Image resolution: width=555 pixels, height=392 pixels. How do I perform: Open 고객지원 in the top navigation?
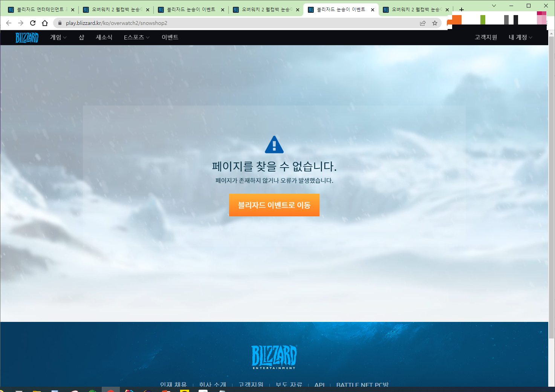486,37
